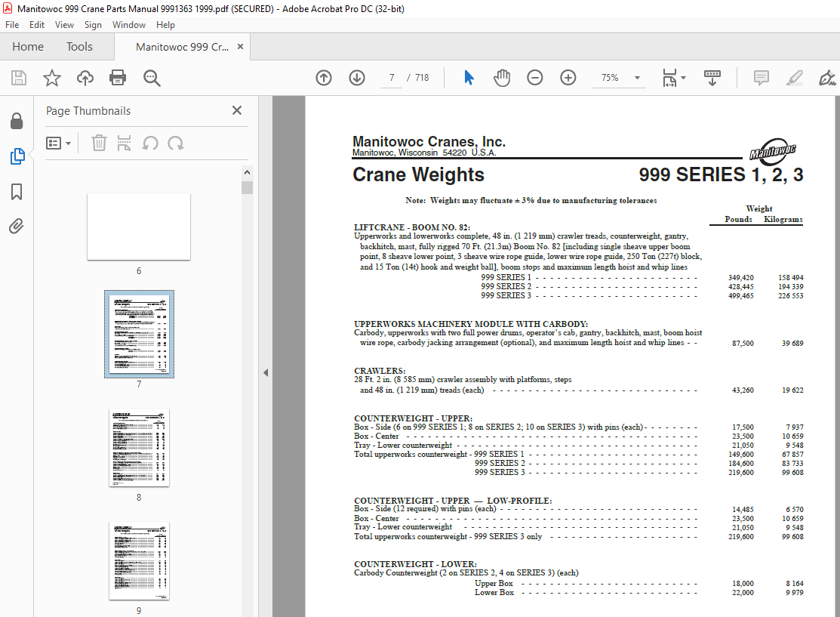
Task: Open the File menu
Action: (12, 25)
